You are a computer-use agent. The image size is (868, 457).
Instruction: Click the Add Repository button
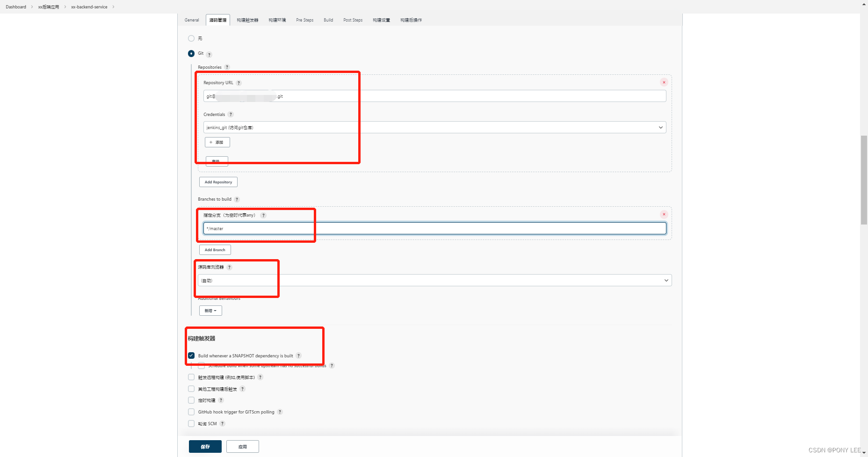coord(218,182)
